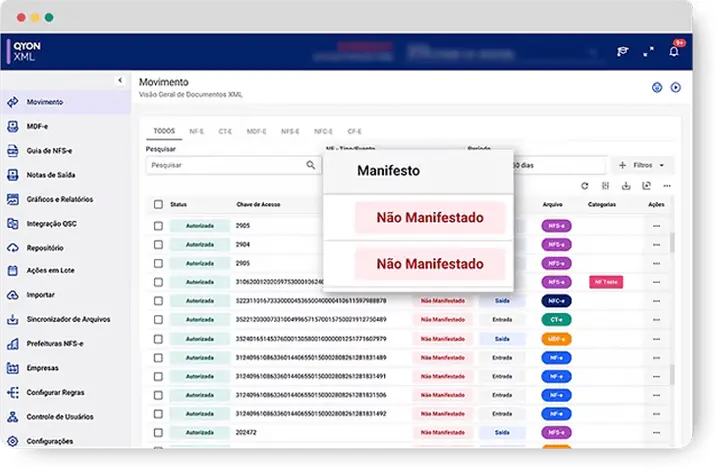Click the pink NF Teste category tag
Viewport: 716px width, 474px height.
tap(606, 283)
